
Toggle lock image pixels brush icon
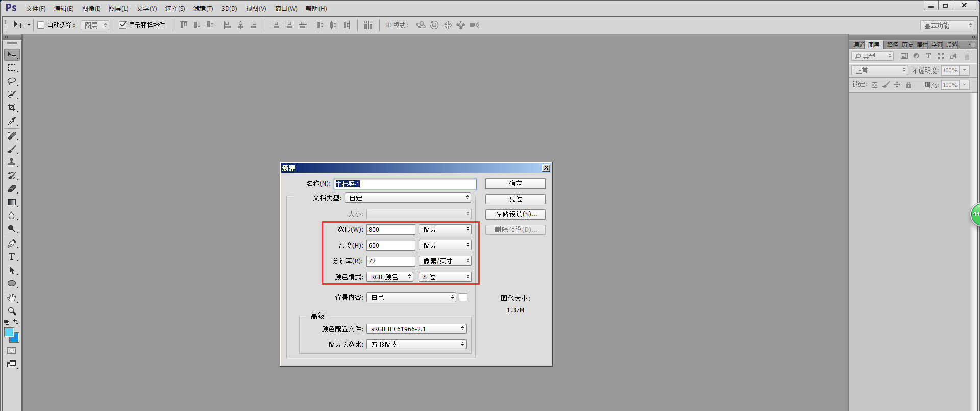pyautogui.click(x=886, y=85)
